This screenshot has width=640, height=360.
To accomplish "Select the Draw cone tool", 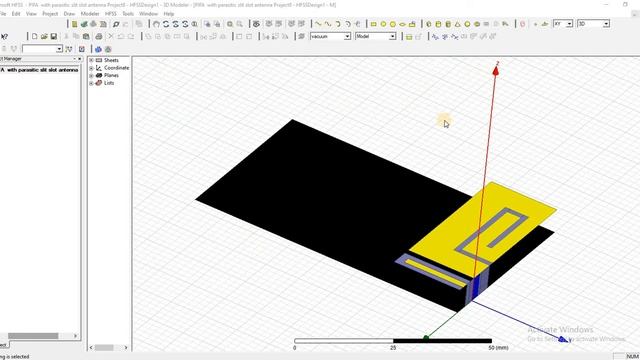I will pos(458,24).
